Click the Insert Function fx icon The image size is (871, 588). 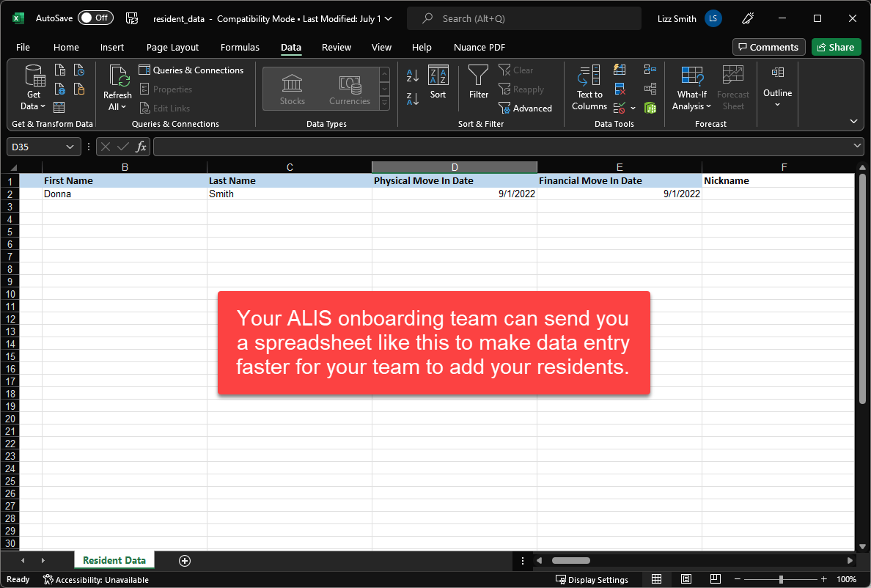coord(141,147)
